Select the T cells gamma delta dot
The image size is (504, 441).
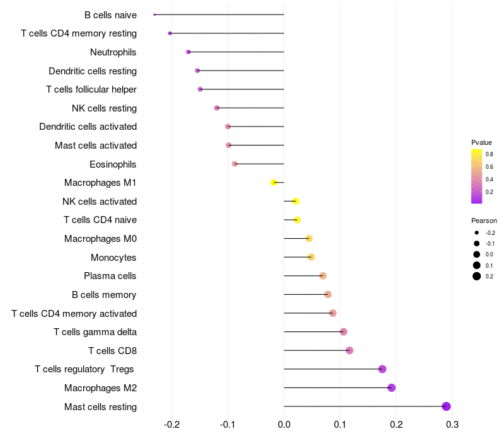pyautogui.click(x=343, y=332)
